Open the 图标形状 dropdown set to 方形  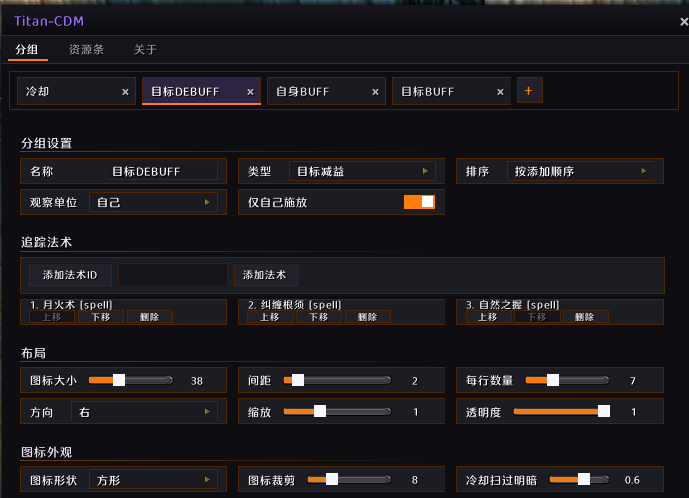(153, 480)
